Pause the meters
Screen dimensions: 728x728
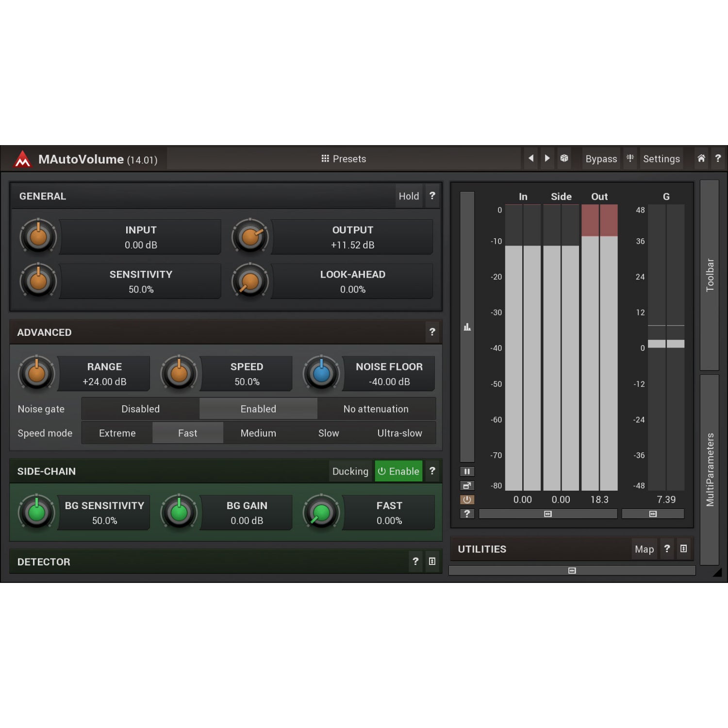click(x=467, y=471)
